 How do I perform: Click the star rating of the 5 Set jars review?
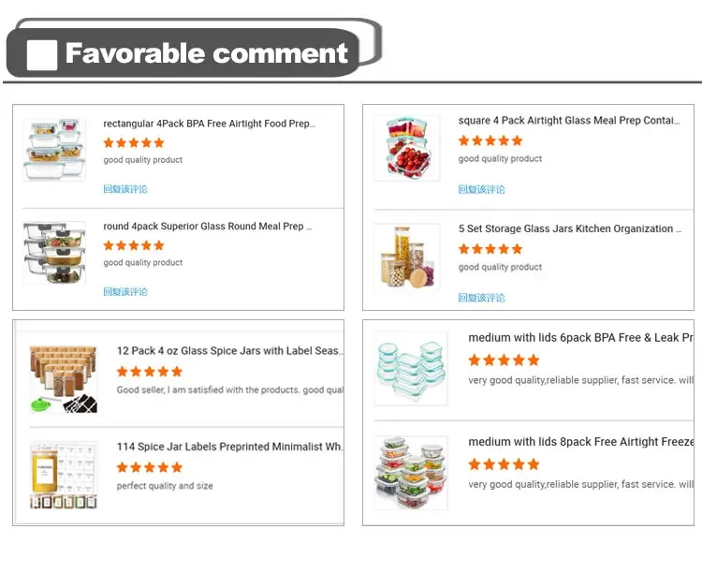[490, 249]
